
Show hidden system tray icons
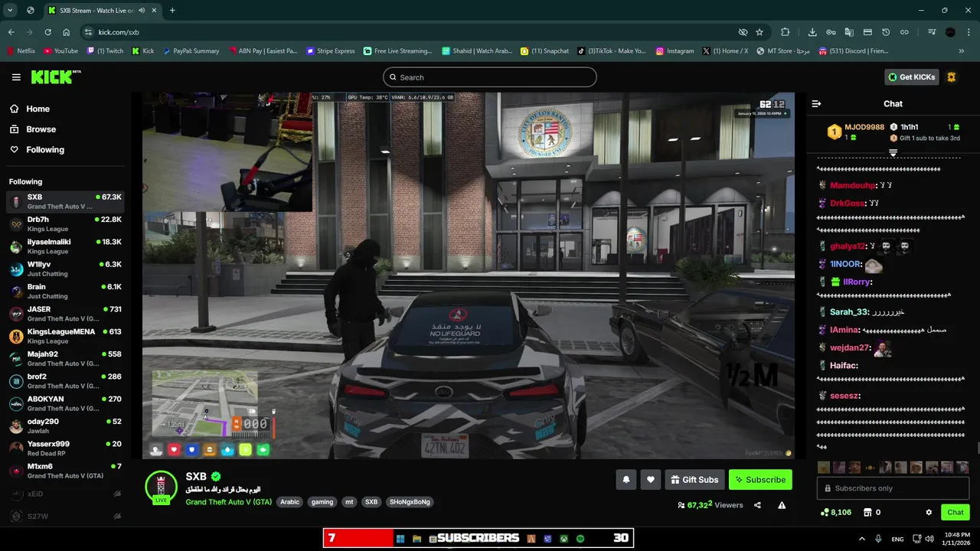pos(862,539)
